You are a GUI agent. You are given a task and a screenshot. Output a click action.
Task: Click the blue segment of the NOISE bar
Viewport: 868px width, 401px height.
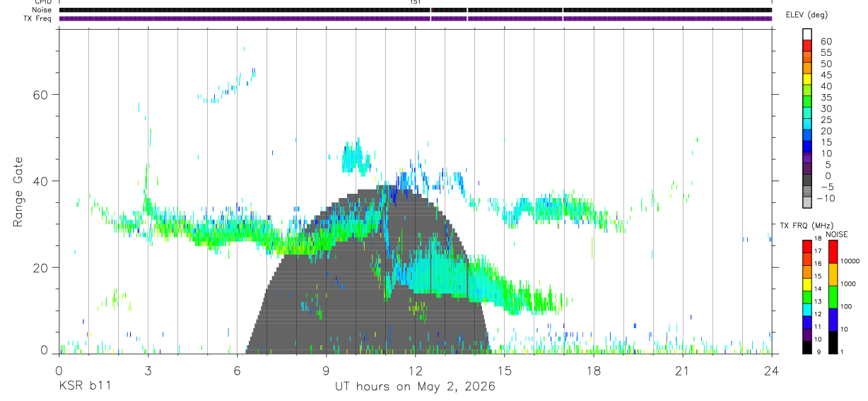tap(832, 319)
